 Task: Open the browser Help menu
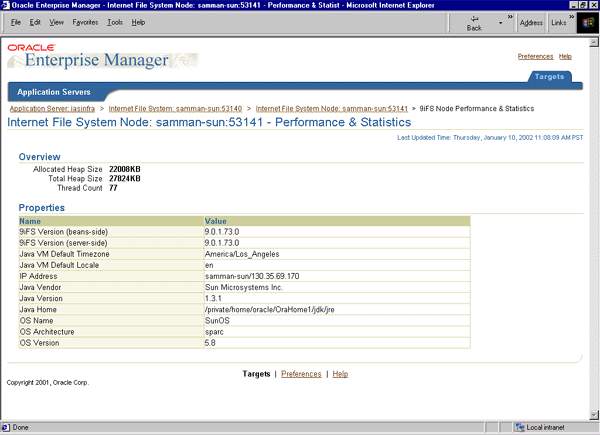point(138,23)
